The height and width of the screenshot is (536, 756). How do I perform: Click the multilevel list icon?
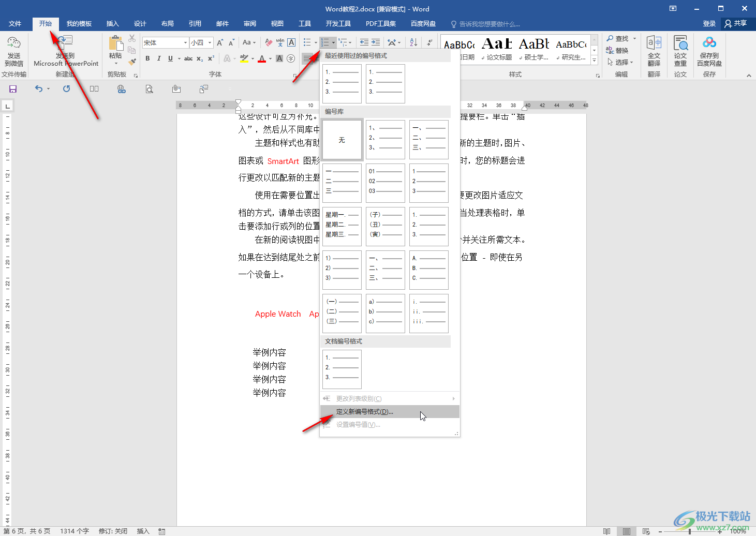pos(343,42)
